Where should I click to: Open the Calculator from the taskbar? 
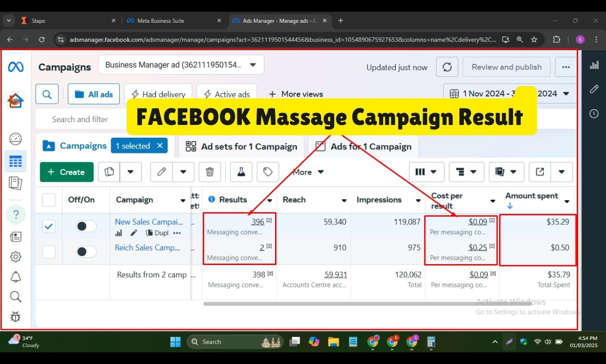point(431,342)
